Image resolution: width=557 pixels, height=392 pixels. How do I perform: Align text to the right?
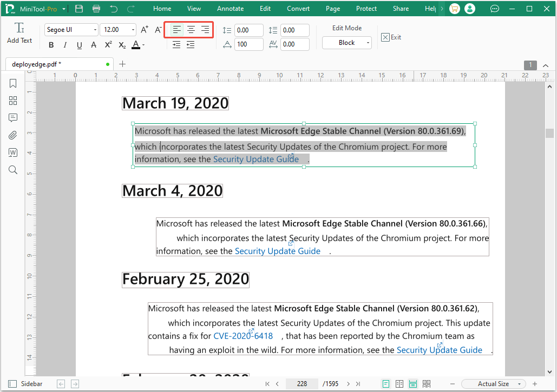pyautogui.click(x=205, y=30)
